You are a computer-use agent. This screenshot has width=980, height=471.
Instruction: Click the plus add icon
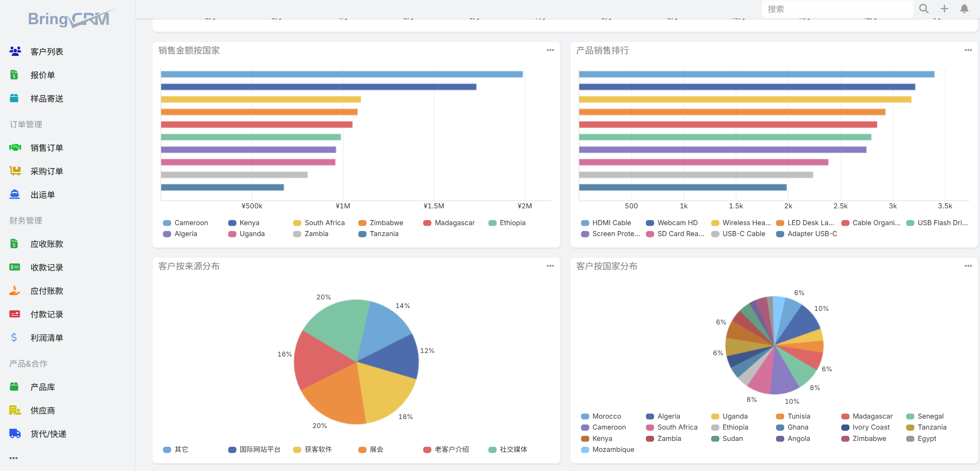click(x=944, y=9)
